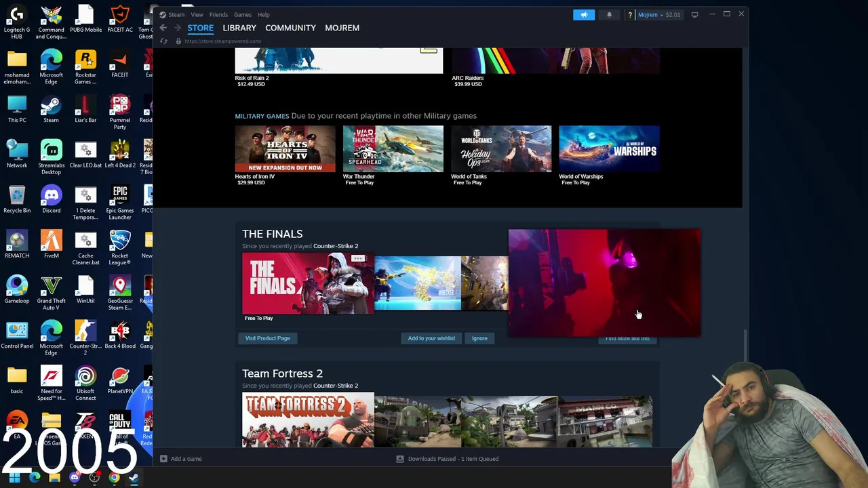
Task: Go forward with Steam's forward arrow
Action: (178, 28)
